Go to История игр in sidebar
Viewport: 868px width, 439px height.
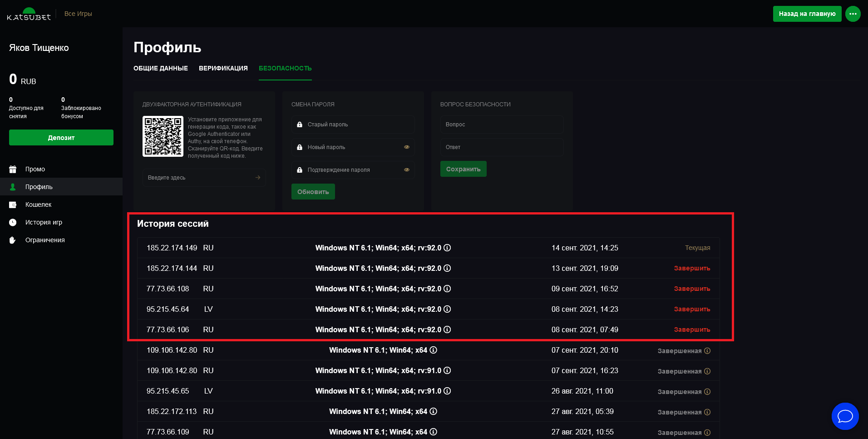44,222
